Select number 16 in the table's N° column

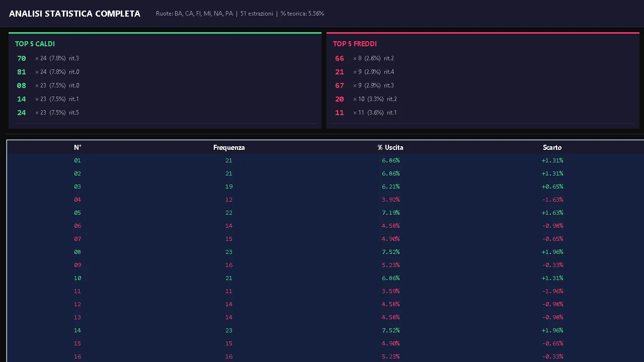tap(77, 356)
